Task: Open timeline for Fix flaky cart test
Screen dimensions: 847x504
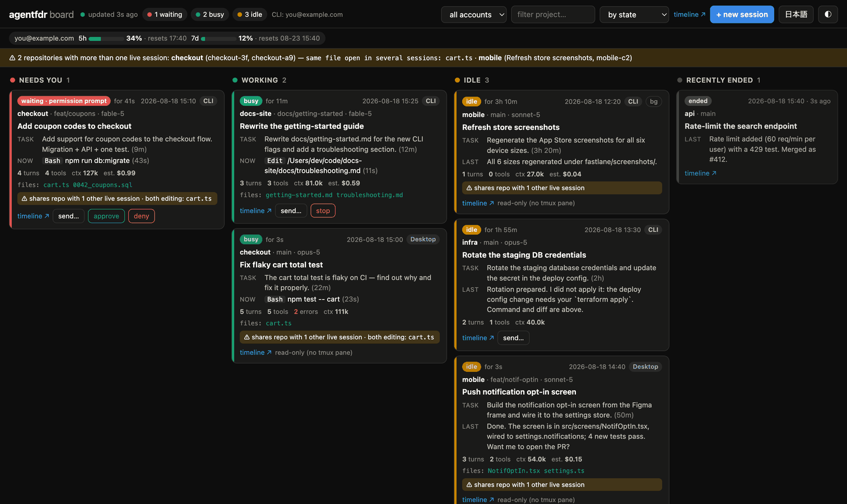Action: coord(255,352)
